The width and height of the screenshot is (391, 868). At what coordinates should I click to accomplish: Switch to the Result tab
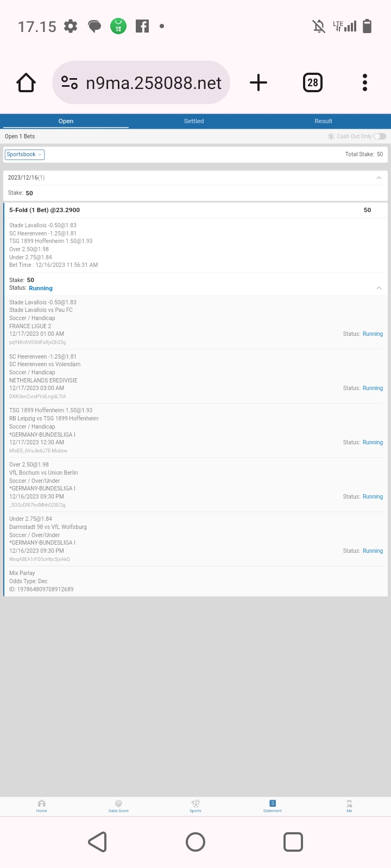pos(324,121)
